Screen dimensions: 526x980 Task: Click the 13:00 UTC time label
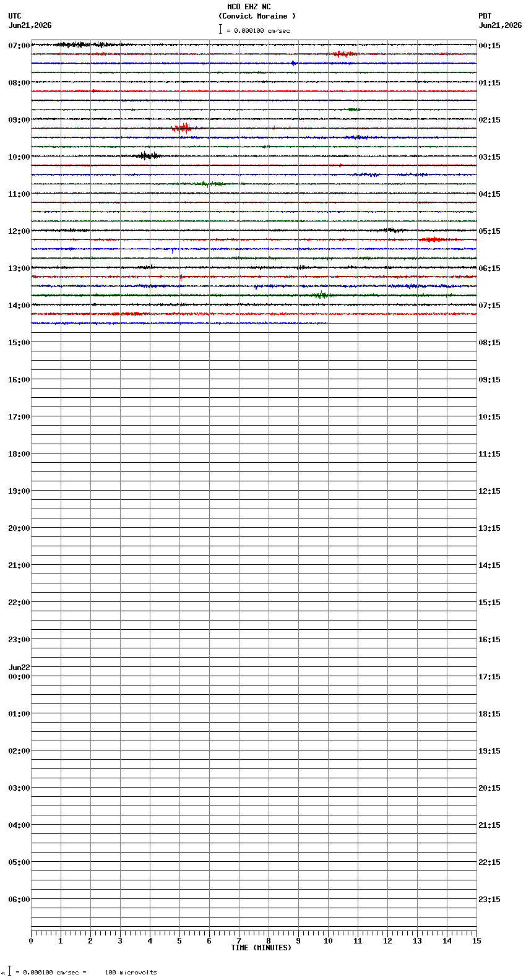[19, 268]
